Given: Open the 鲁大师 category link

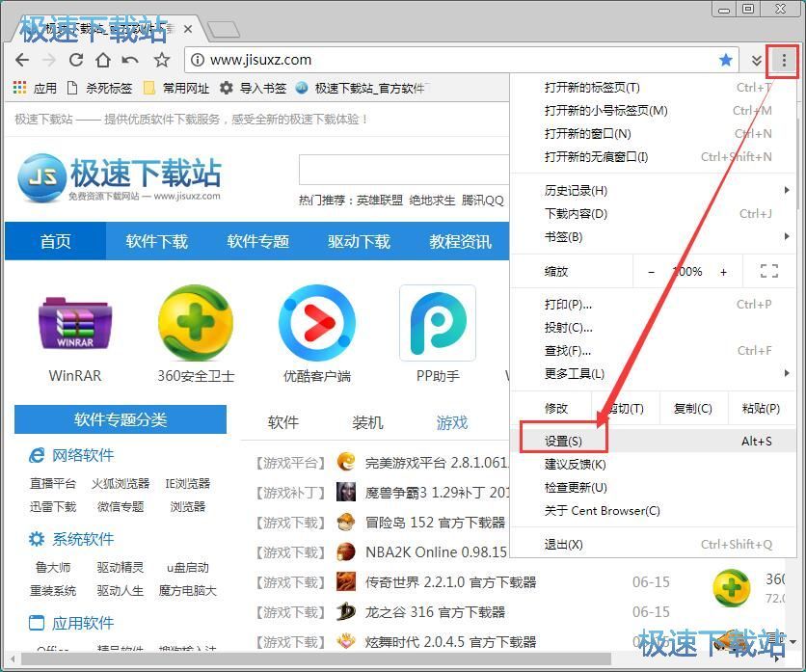Looking at the screenshot, I should tap(53, 567).
